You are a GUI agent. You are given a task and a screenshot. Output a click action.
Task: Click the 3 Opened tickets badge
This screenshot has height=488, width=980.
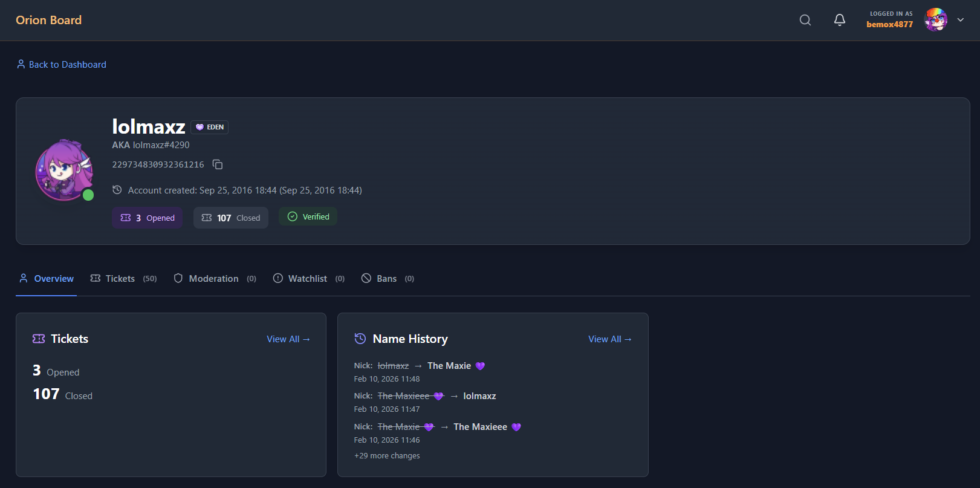(x=147, y=218)
